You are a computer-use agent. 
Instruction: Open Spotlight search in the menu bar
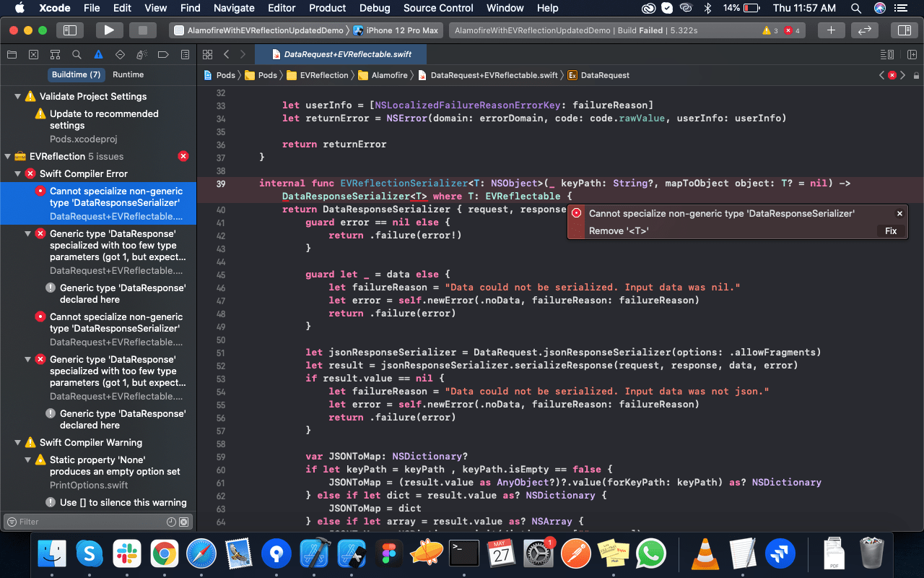point(856,8)
